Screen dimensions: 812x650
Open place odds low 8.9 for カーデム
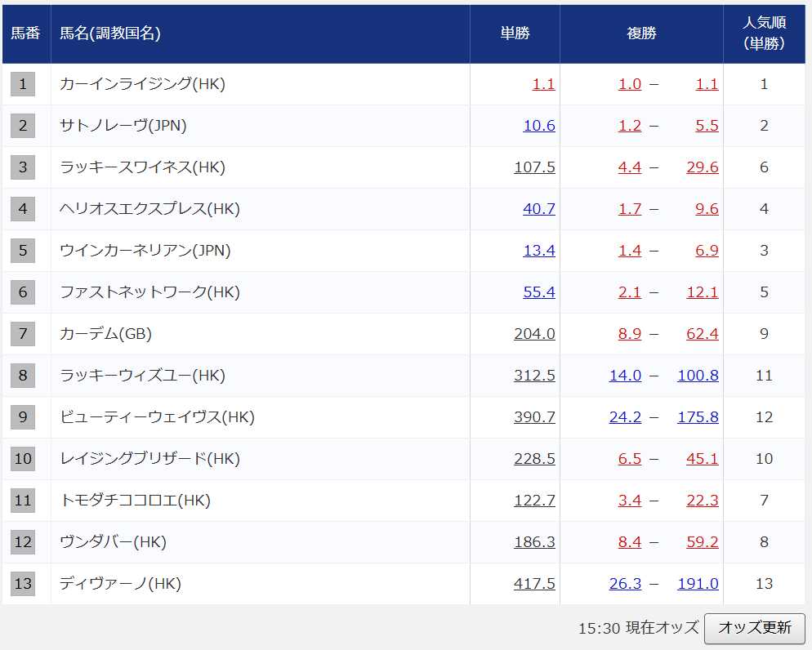[x=630, y=334]
